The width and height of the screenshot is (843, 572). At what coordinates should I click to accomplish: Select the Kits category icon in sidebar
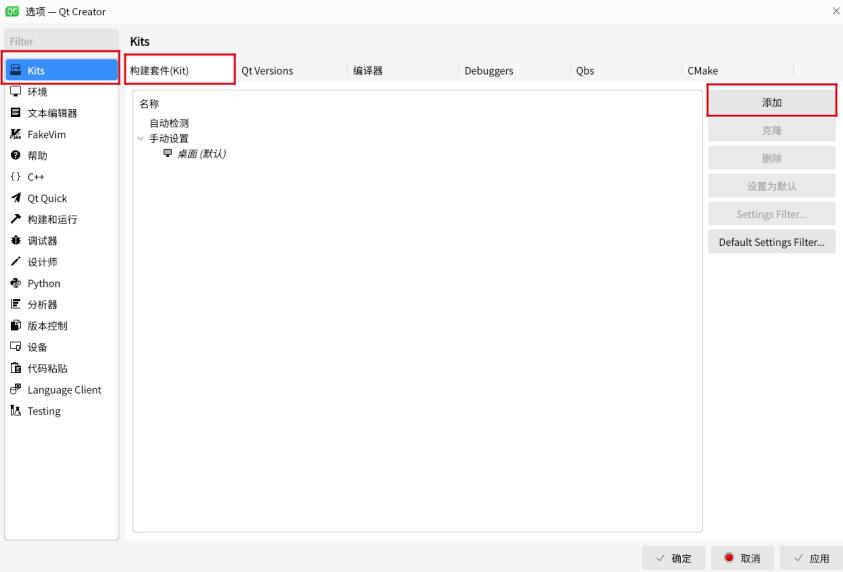click(x=16, y=71)
